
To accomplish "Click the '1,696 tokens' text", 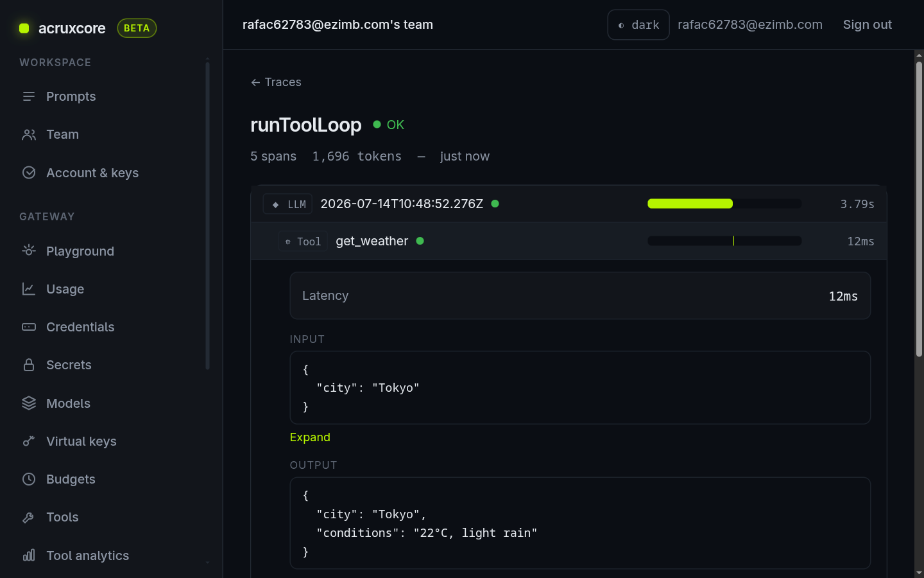I will click(357, 156).
